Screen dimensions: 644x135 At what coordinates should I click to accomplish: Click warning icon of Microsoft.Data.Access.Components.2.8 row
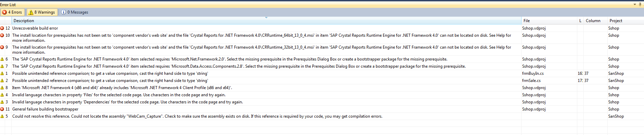point(2,66)
